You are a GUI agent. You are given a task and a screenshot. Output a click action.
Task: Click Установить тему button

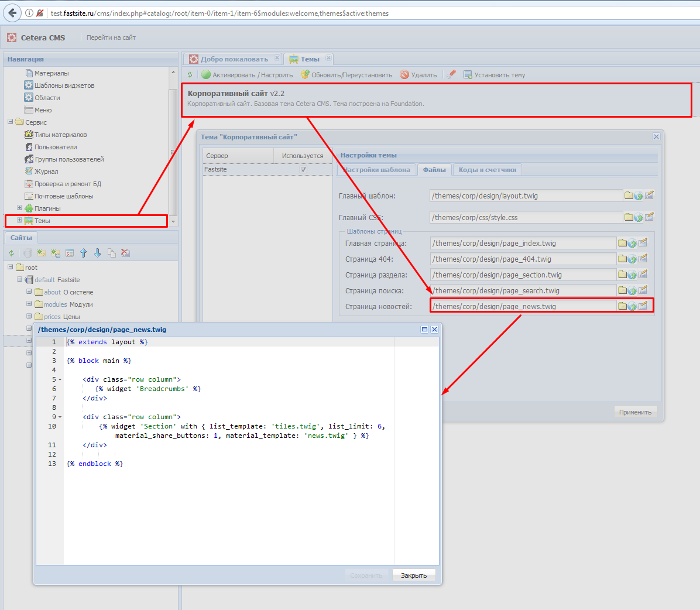coord(494,75)
